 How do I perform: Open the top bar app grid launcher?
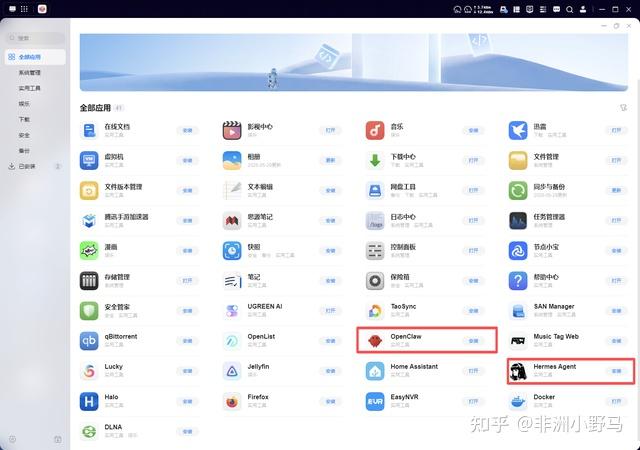coord(24,9)
